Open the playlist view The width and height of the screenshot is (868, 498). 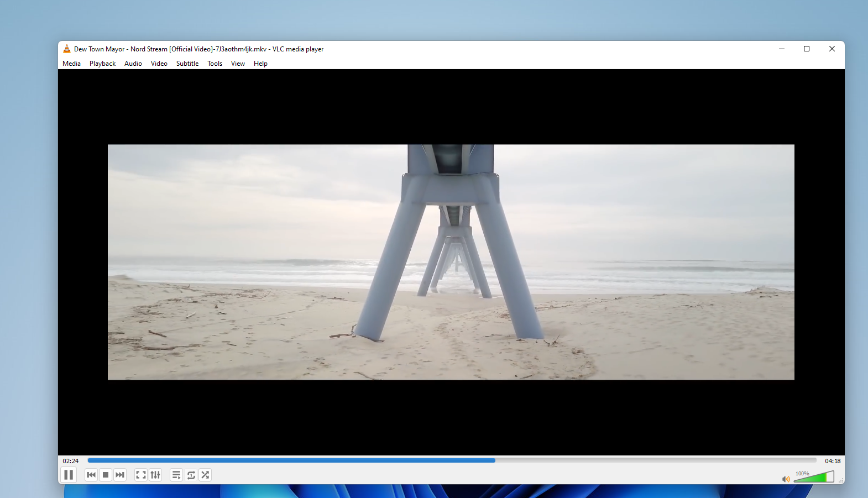(x=176, y=475)
